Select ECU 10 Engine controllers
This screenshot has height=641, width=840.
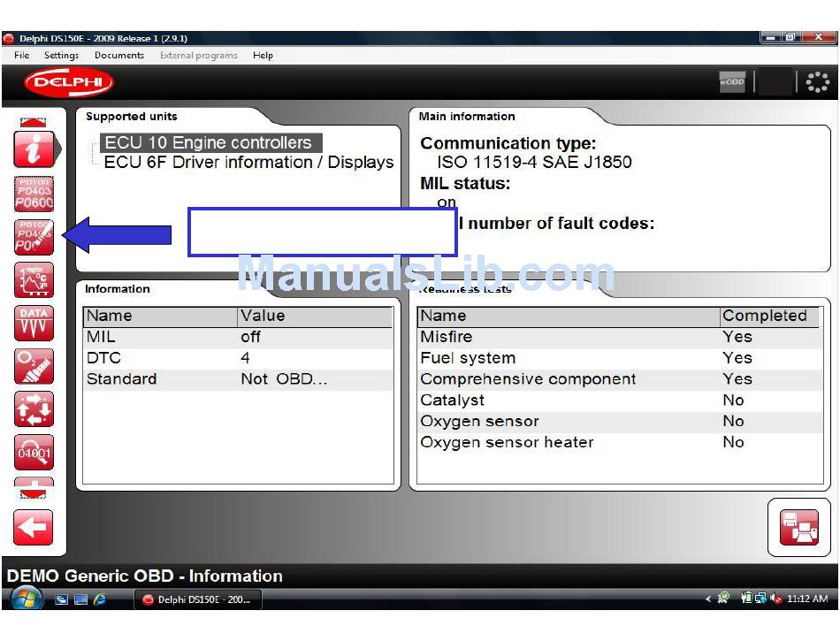click(211, 142)
